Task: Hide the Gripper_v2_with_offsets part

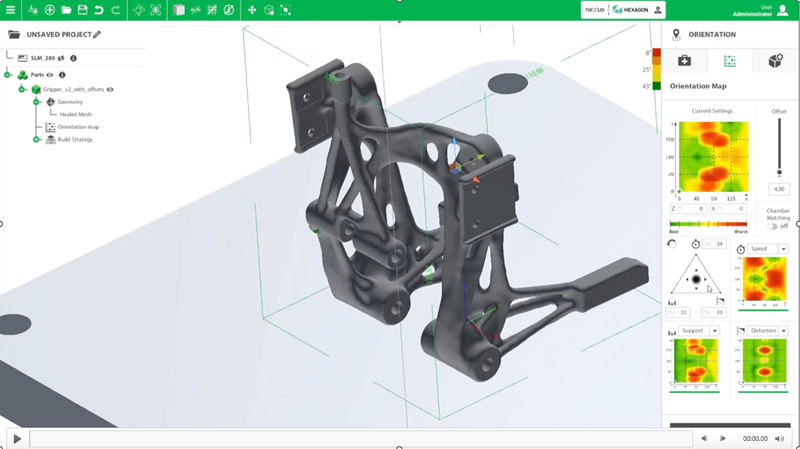Action: [110, 89]
